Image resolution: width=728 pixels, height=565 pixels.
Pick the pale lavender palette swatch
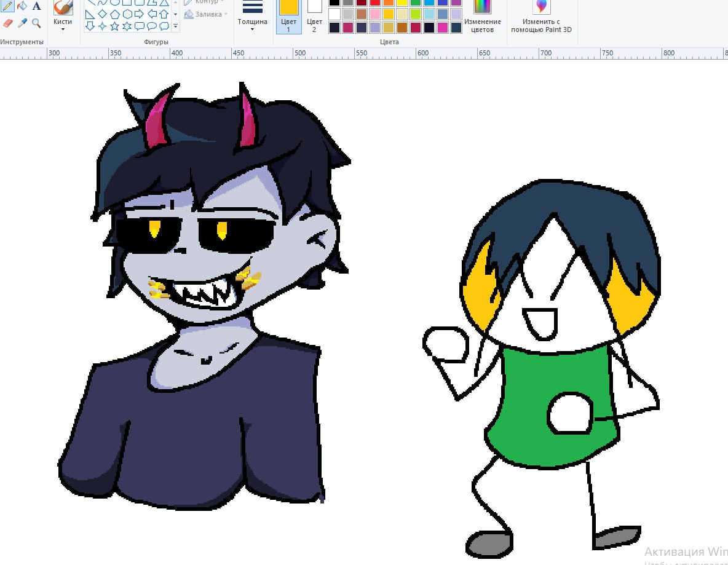[456, 14]
